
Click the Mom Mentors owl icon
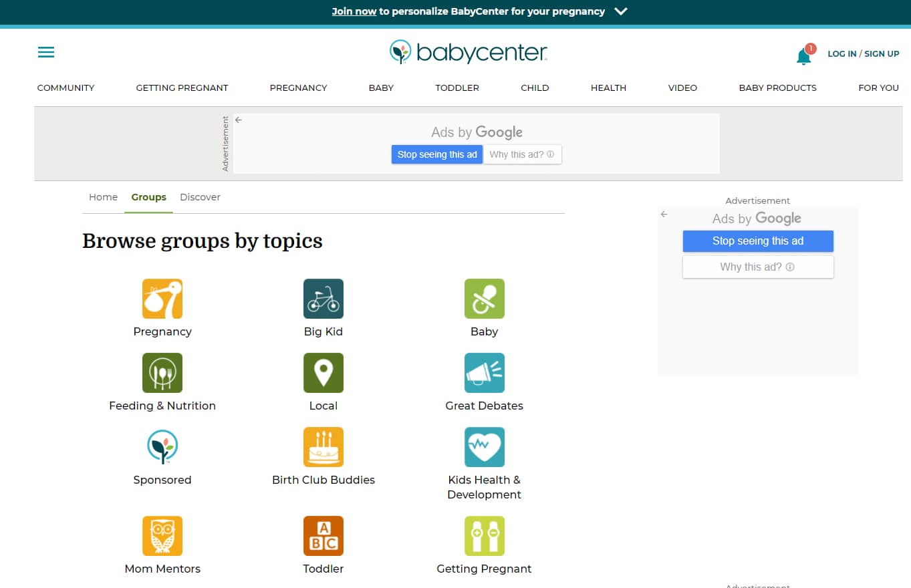coord(162,536)
